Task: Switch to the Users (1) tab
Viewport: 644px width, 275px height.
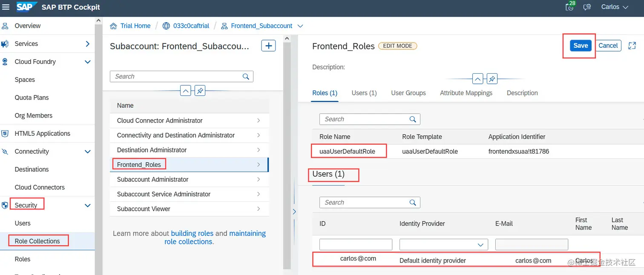Action: (364, 93)
